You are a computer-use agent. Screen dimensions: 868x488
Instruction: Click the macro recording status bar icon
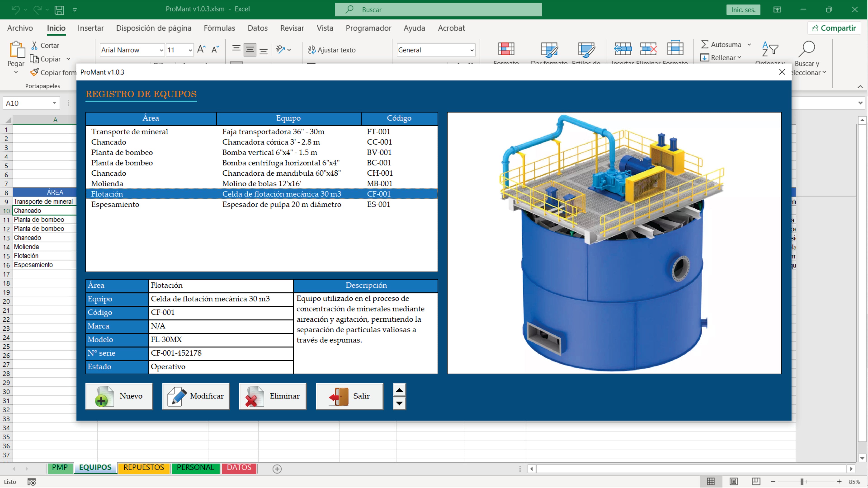tap(31, 482)
